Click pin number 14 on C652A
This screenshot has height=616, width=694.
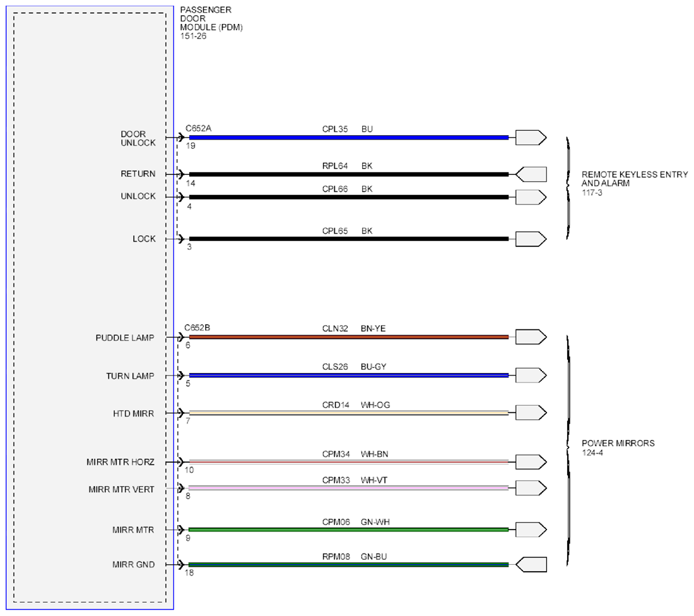click(191, 183)
